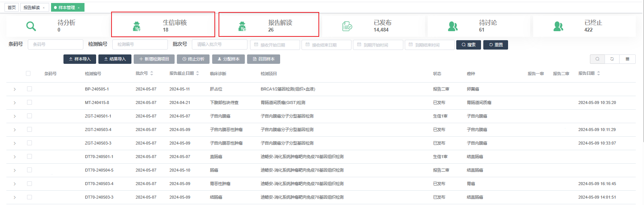Screen dimensions: 644x205
Task: Switch to the 报告解读 tab
Action: (32, 8)
